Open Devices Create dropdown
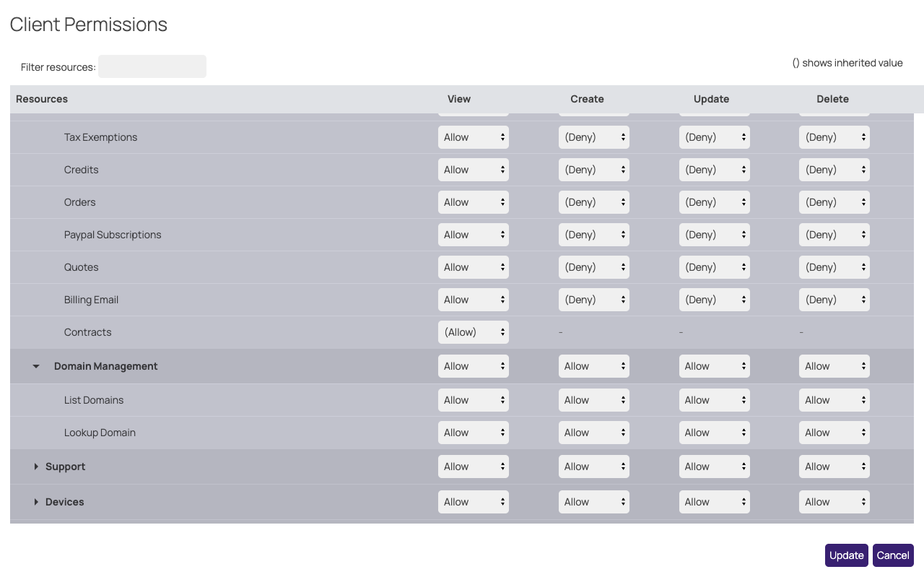 [594, 502]
